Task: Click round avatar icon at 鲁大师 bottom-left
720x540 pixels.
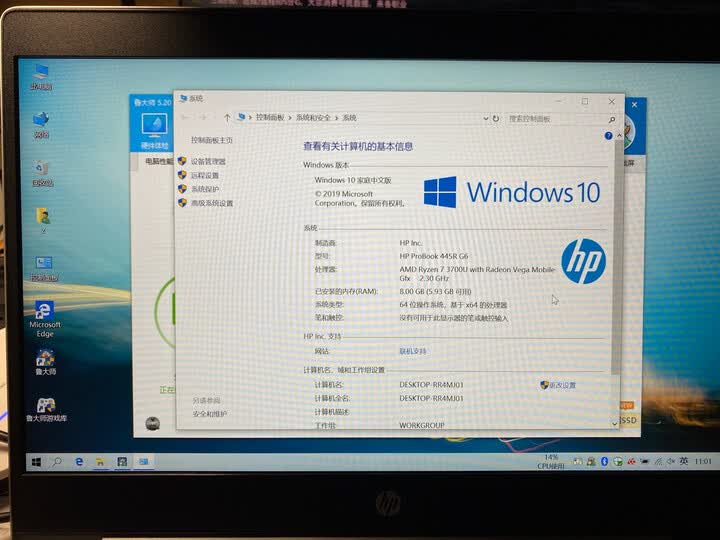Action: point(152,423)
